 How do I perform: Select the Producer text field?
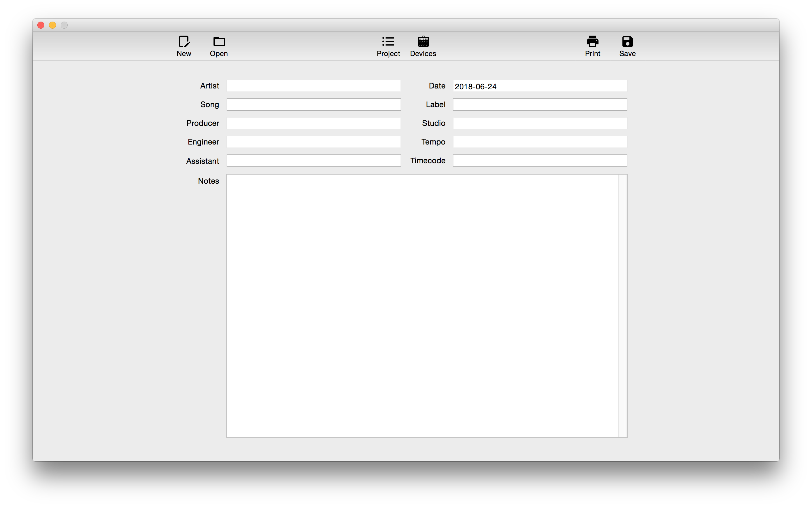coord(313,123)
